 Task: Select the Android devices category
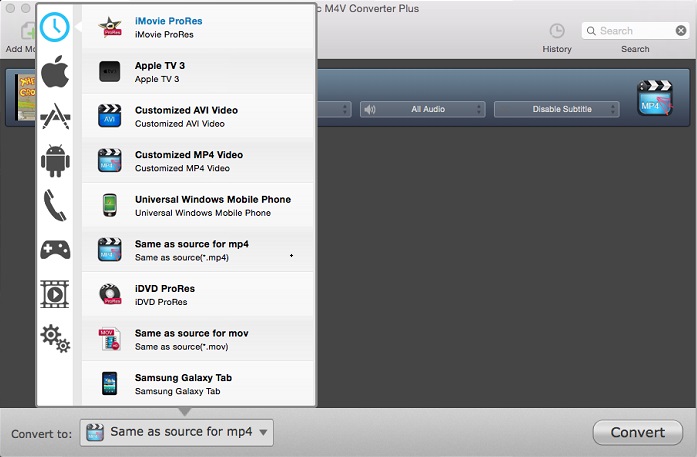click(55, 160)
